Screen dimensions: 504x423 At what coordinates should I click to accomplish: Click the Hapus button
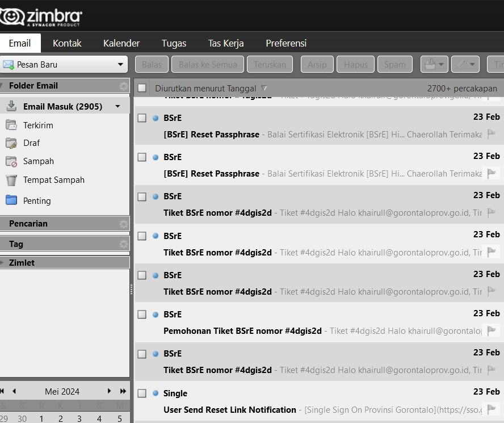(355, 64)
